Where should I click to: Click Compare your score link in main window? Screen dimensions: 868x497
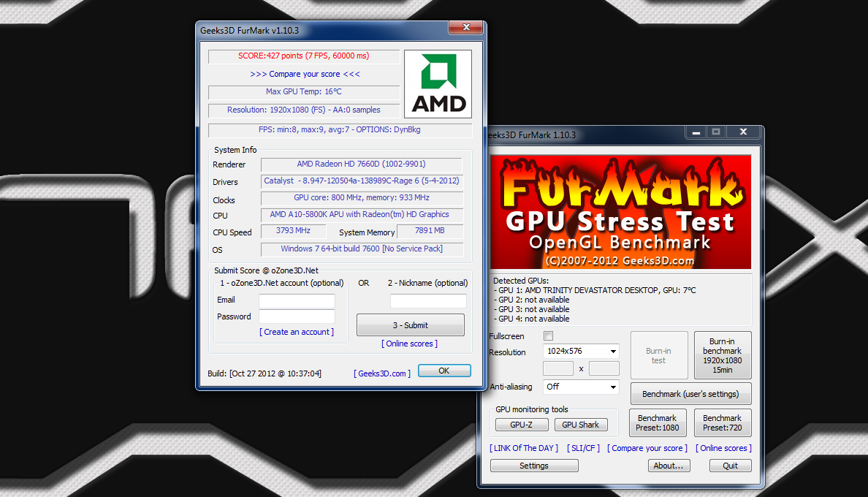pyautogui.click(x=647, y=448)
